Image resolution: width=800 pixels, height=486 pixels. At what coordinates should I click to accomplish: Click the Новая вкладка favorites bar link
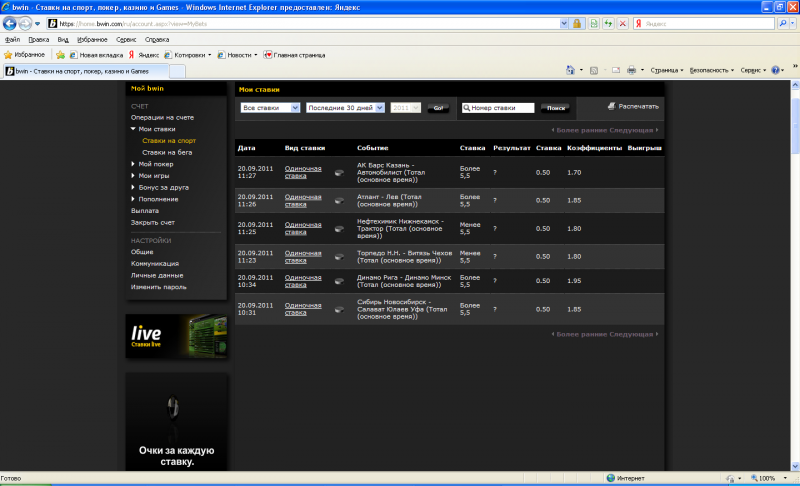pyautogui.click(x=96, y=55)
